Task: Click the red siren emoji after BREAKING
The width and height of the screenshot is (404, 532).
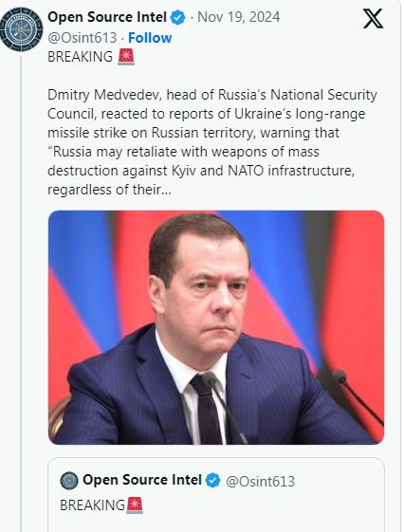Action: [x=126, y=57]
